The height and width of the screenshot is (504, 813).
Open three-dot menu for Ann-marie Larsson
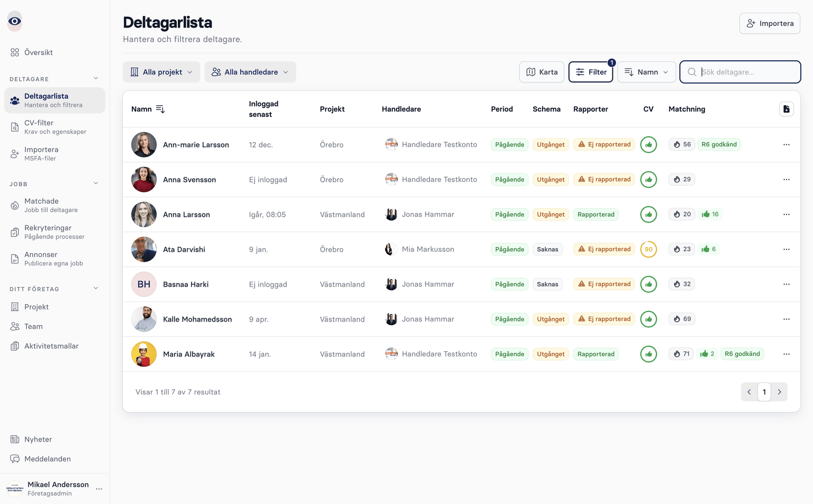[786, 144]
